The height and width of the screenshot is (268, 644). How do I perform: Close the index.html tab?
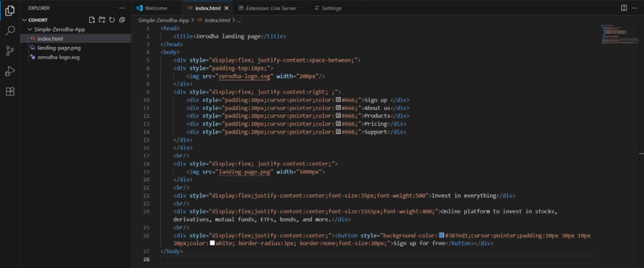click(x=226, y=8)
